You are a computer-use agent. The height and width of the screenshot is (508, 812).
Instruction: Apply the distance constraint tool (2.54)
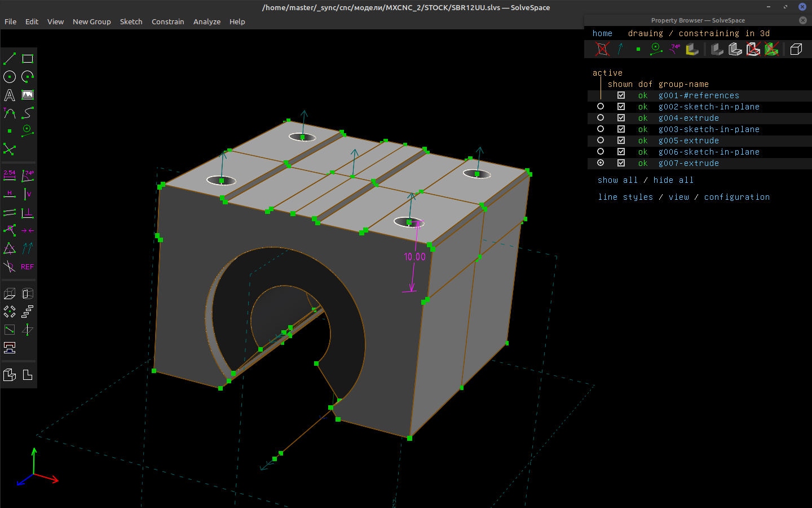tap(10, 176)
